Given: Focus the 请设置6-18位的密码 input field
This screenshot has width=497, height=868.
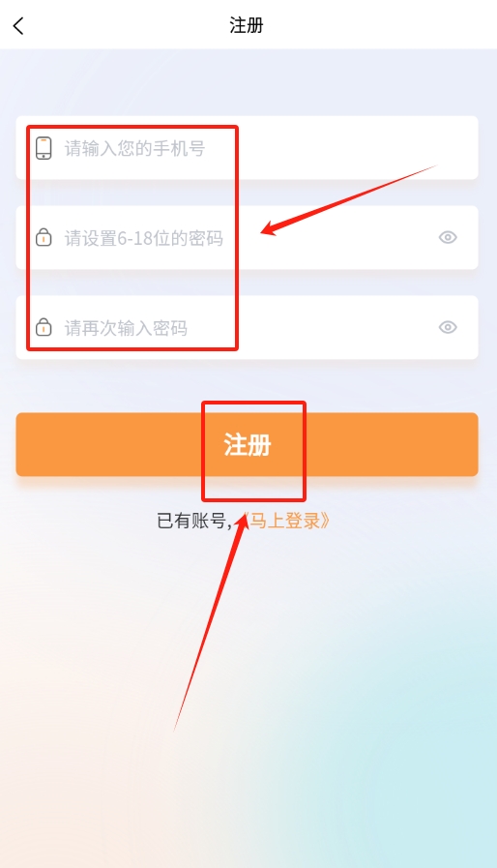Looking at the screenshot, I should pos(247,237).
